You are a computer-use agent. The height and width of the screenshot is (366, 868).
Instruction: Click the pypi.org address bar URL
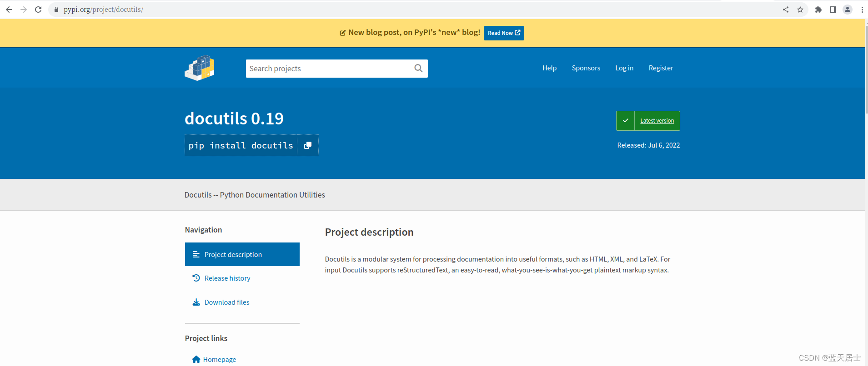(103, 10)
